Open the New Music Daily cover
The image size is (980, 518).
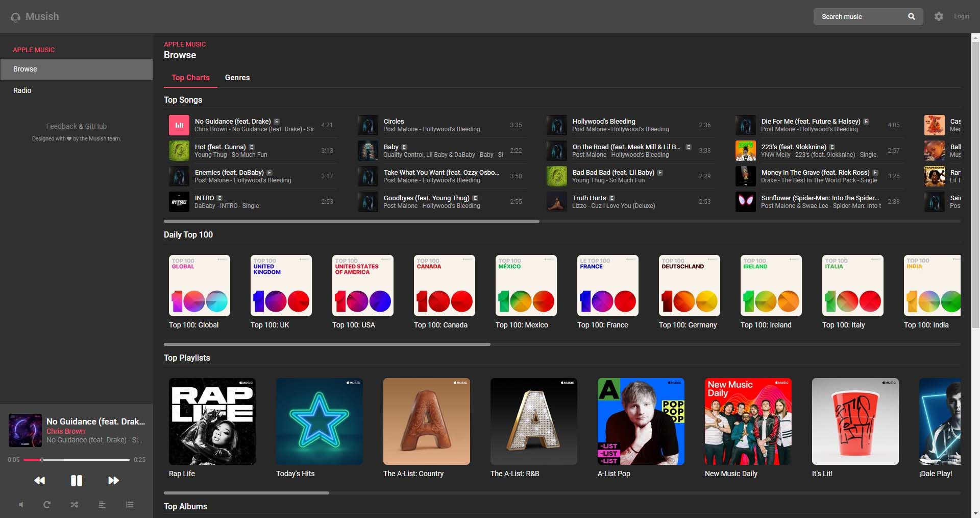point(748,421)
